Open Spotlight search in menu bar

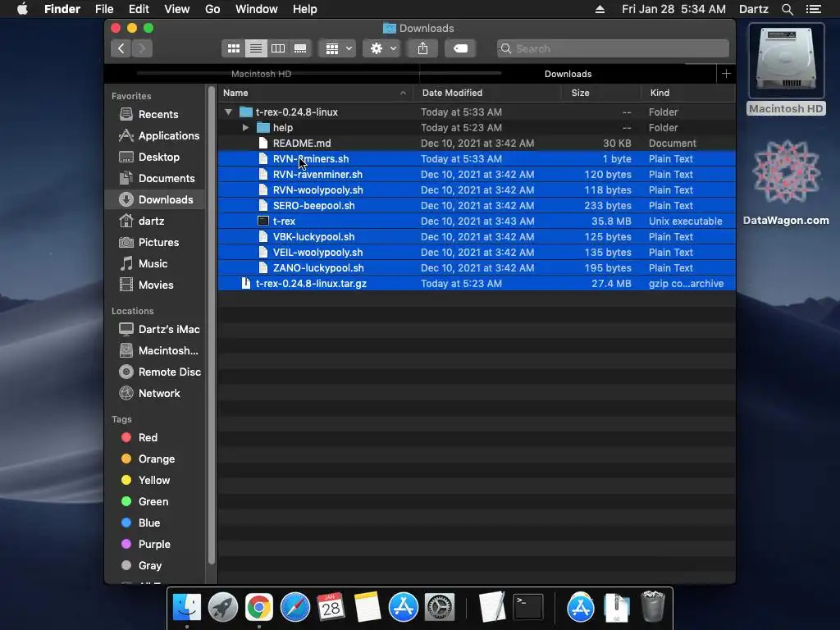pyautogui.click(x=787, y=9)
